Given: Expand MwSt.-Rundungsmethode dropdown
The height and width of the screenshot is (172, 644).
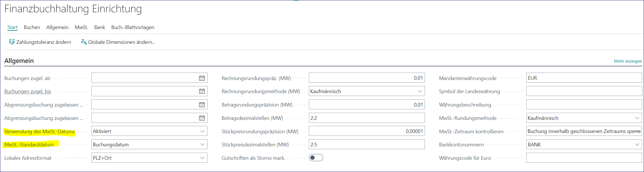Looking at the screenshot, I should tap(637, 118).
